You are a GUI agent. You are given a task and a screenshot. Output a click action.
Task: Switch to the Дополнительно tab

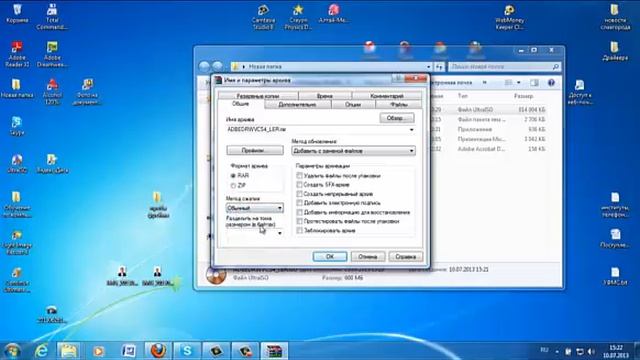click(298, 105)
